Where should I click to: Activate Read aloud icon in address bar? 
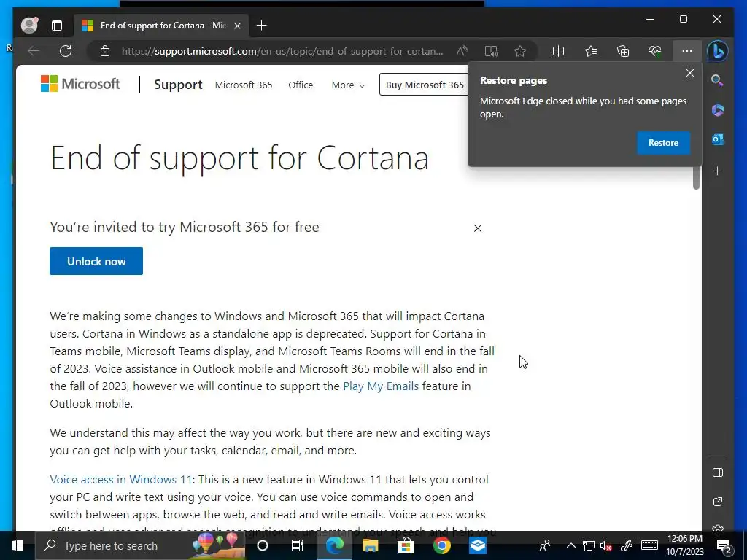(462, 51)
